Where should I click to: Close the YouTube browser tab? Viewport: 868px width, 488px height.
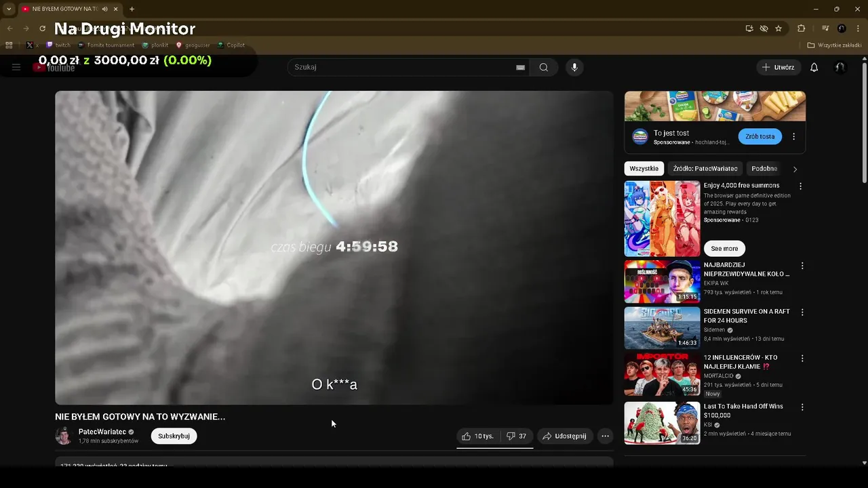pyautogui.click(x=116, y=9)
